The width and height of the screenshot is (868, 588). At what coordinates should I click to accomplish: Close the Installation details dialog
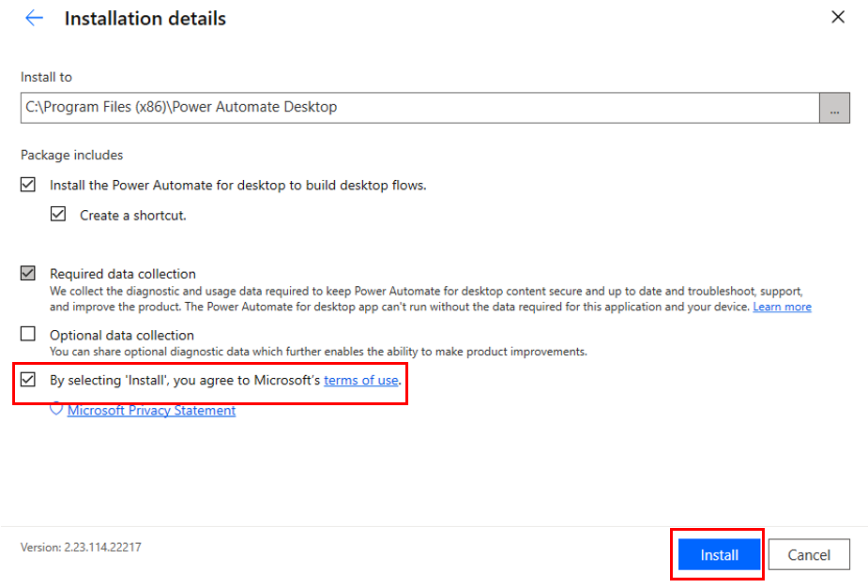click(838, 16)
